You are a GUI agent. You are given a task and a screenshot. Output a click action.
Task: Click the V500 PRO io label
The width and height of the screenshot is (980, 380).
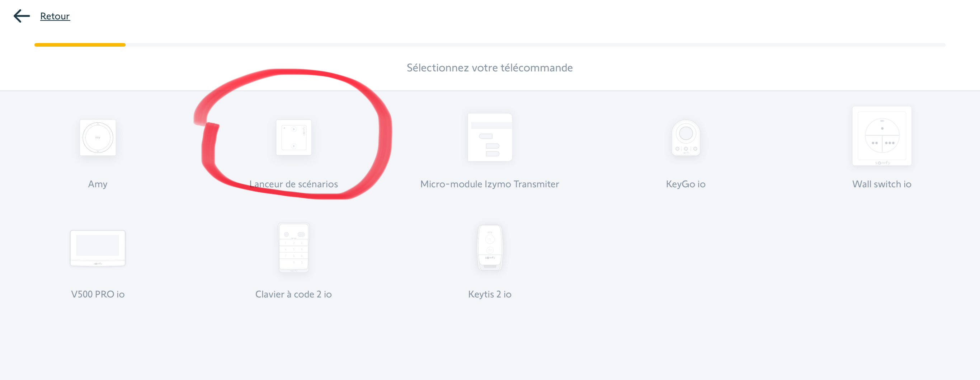(98, 294)
